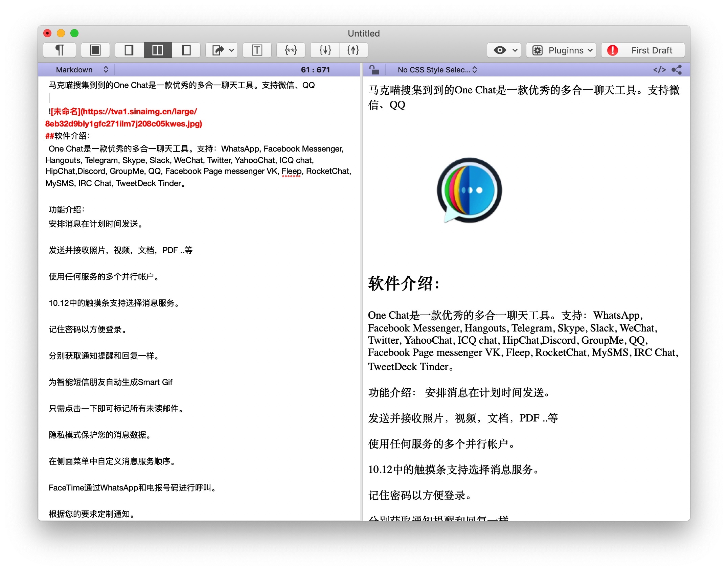Select the split editor and preview layout
This screenshot has width=728, height=571.
(158, 50)
